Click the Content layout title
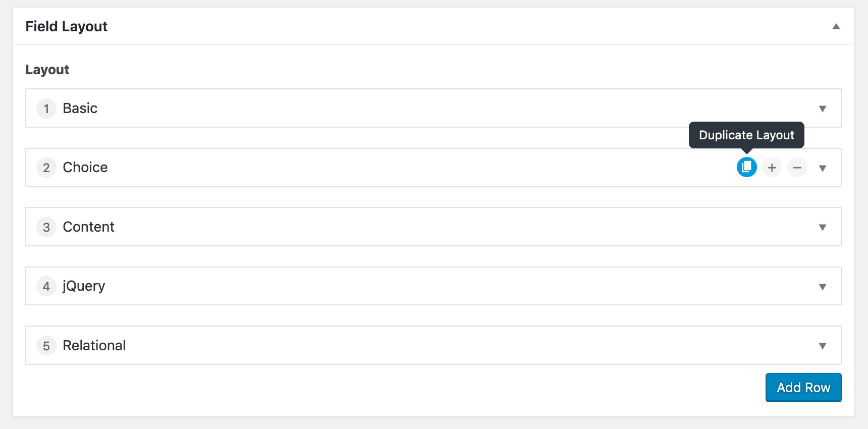 [88, 227]
